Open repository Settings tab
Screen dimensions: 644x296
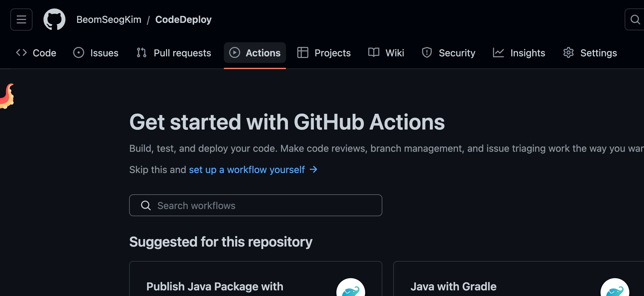[x=590, y=53]
